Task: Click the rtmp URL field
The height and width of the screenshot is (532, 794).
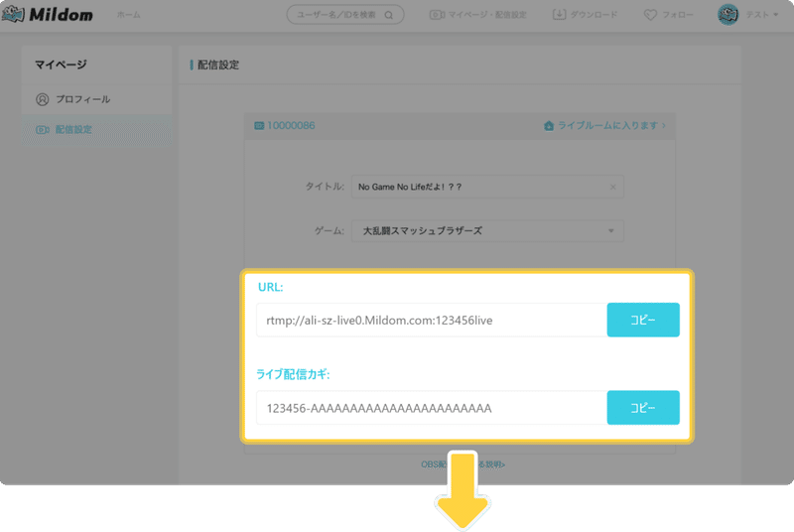Action: (x=432, y=320)
